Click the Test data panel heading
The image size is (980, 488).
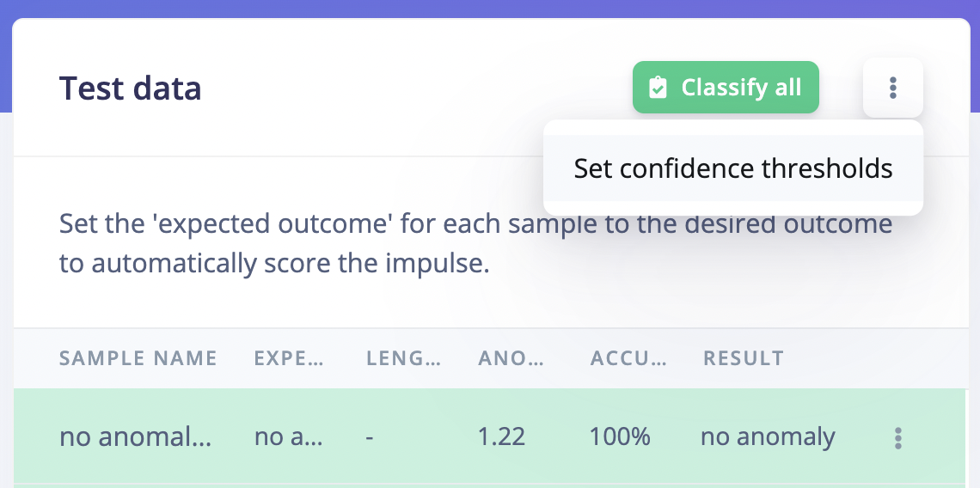coord(130,88)
